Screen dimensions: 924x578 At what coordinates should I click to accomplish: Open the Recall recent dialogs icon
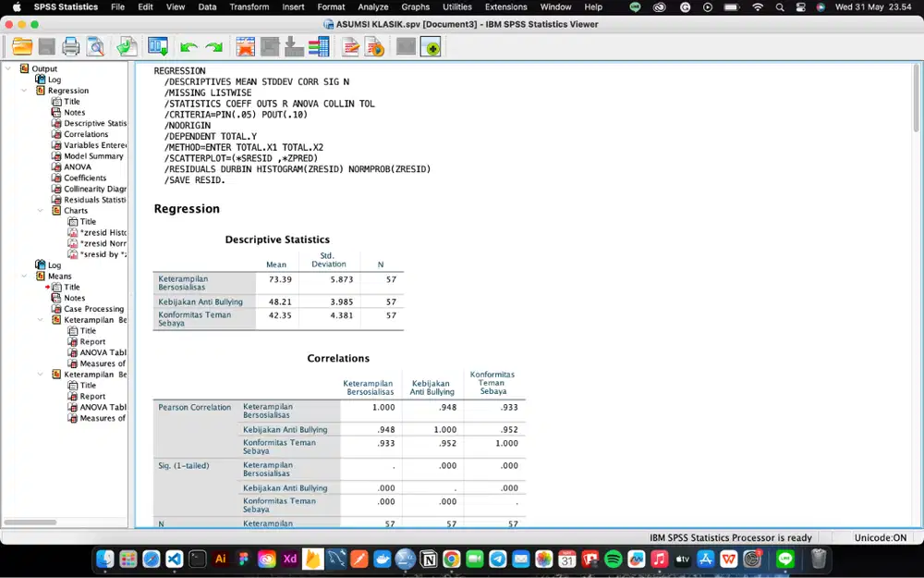158,46
